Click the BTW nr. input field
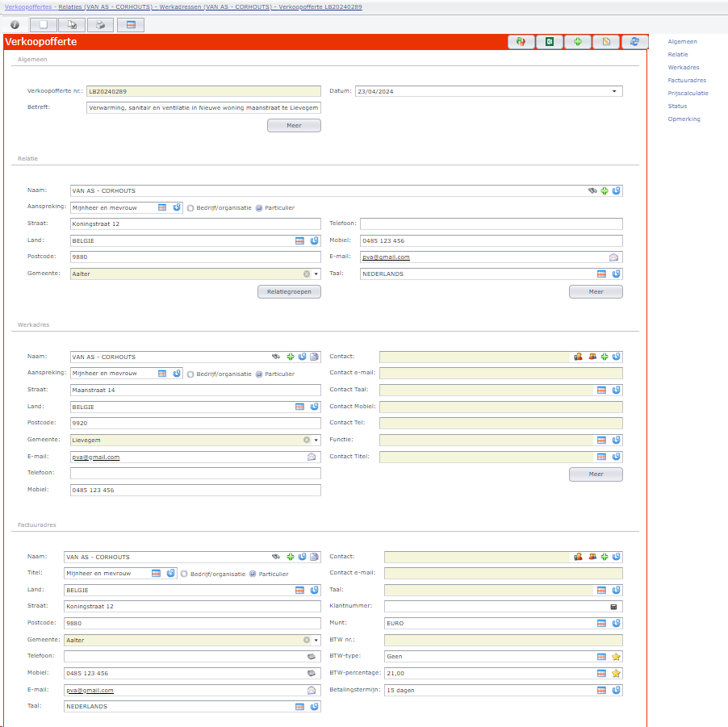 click(x=504, y=640)
